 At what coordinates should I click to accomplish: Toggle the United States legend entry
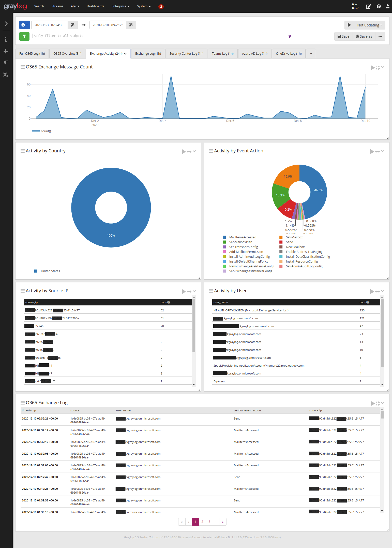click(x=47, y=271)
